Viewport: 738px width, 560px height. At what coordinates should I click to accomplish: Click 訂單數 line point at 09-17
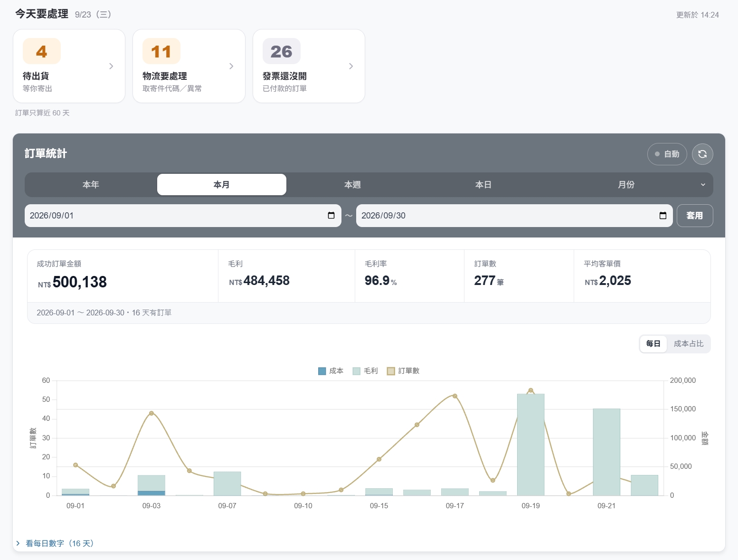click(454, 396)
